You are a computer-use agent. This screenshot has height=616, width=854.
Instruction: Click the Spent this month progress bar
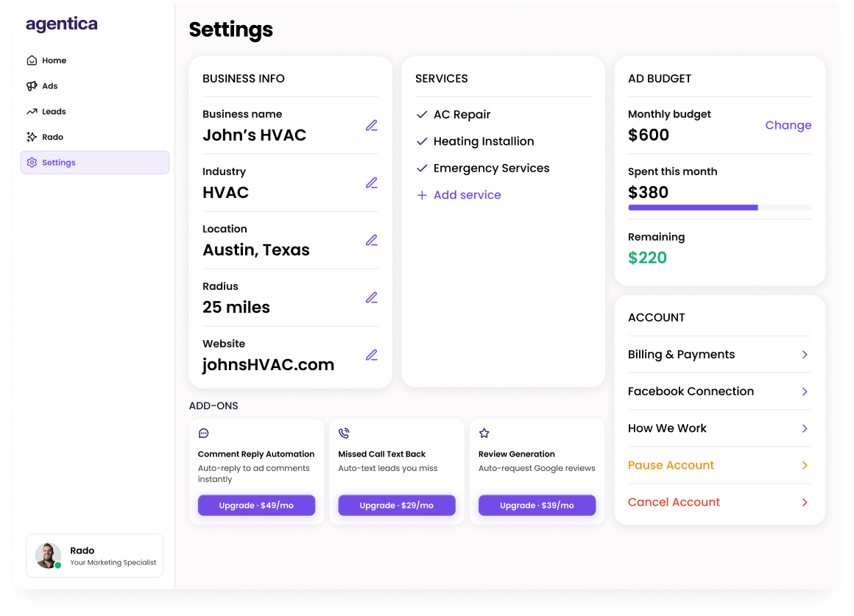coord(719,208)
